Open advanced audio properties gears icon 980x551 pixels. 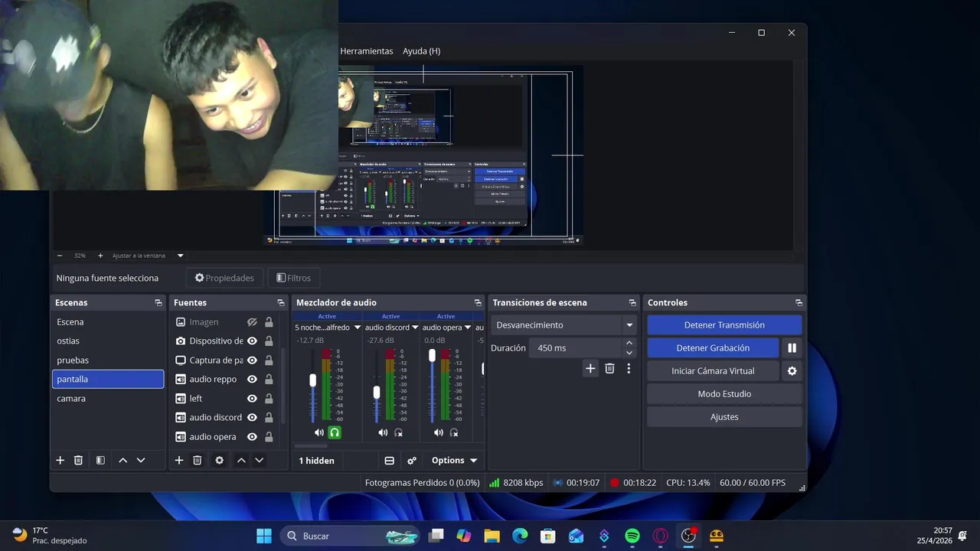(412, 460)
